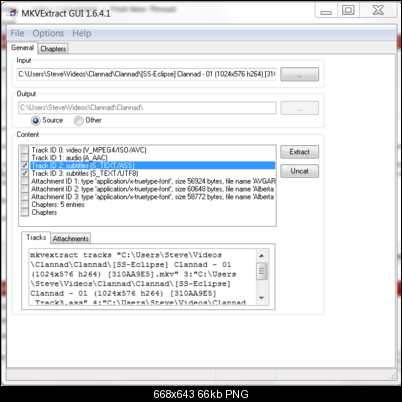
Task: Select the 'Track ID 1: audio' row text
Action: (x=69, y=158)
